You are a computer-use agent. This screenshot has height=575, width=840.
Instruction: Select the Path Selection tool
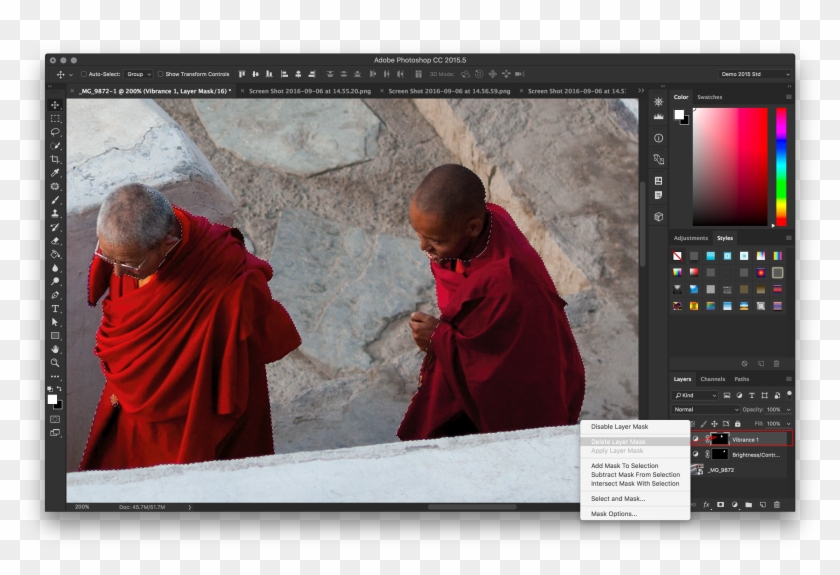coord(55,322)
